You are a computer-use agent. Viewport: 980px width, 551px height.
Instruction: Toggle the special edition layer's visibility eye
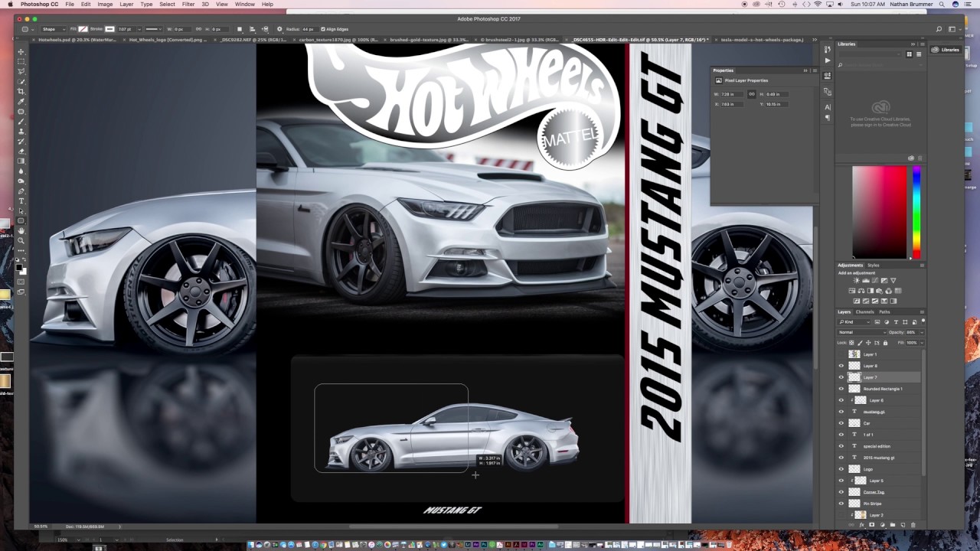click(x=841, y=446)
